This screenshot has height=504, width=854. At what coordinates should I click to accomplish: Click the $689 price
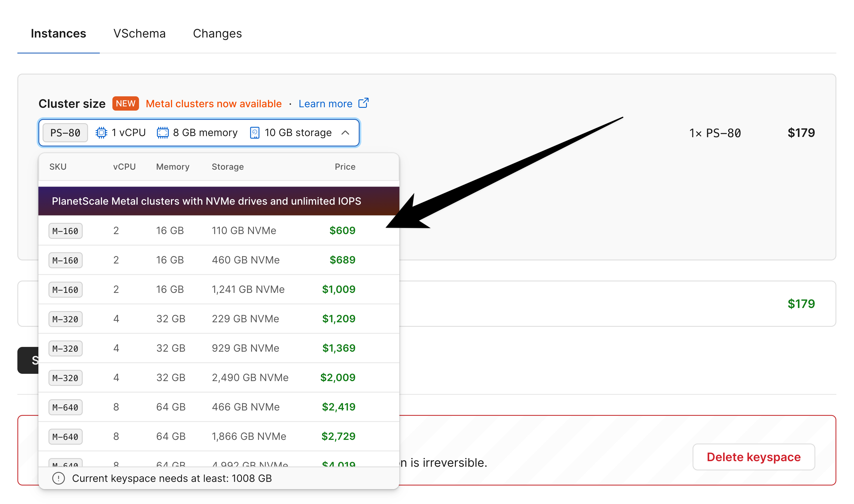[342, 260]
